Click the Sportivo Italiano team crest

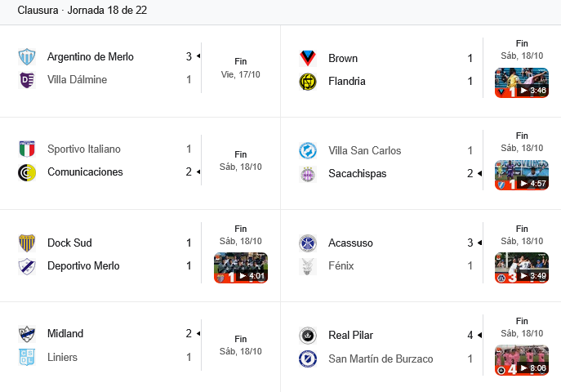pyautogui.click(x=27, y=149)
